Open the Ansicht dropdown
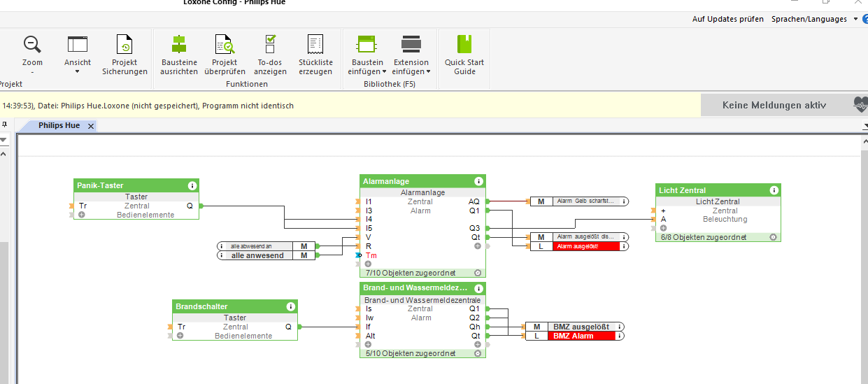 pos(78,55)
